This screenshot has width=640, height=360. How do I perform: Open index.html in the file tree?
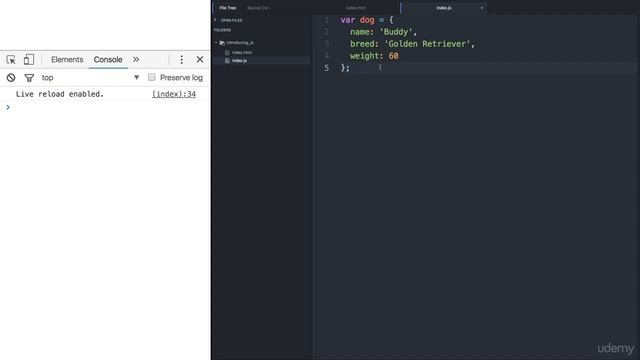point(242,52)
